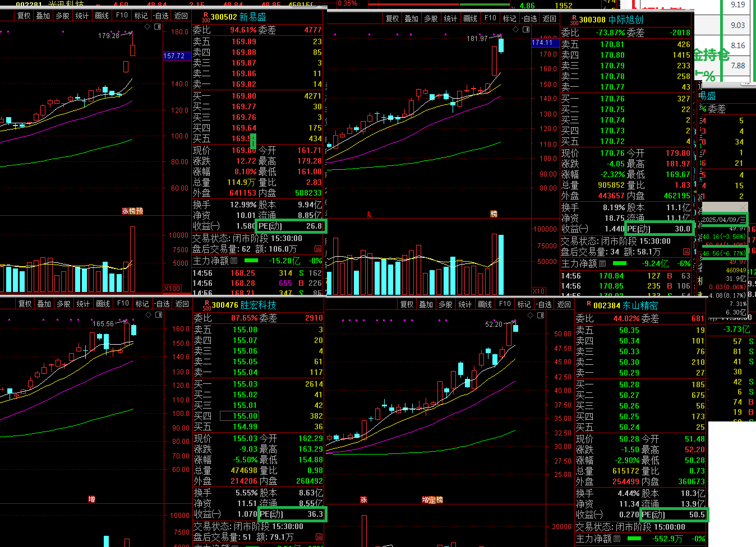
Task: Click the 涨榜预 event tag on 新易盛 chart
Action: pyautogui.click(x=132, y=211)
